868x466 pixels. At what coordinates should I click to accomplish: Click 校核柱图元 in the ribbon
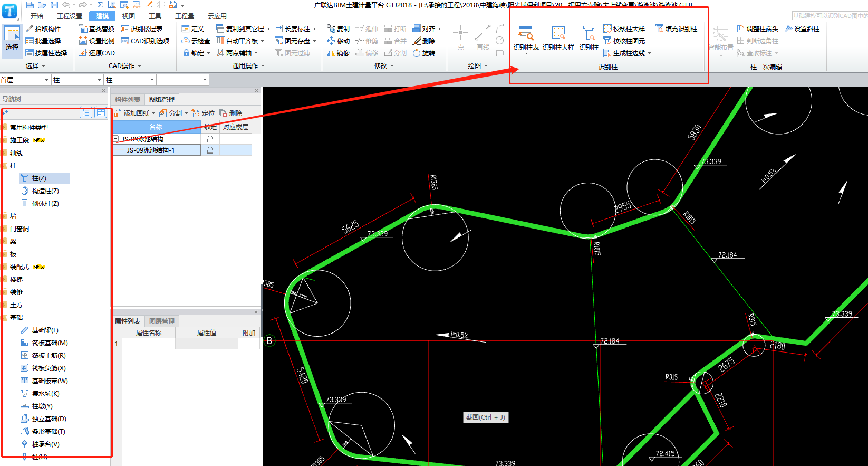tap(624, 41)
